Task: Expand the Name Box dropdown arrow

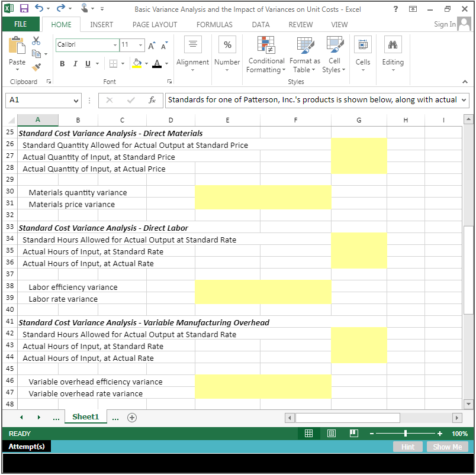Action: pyautogui.click(x=76, y=101)
